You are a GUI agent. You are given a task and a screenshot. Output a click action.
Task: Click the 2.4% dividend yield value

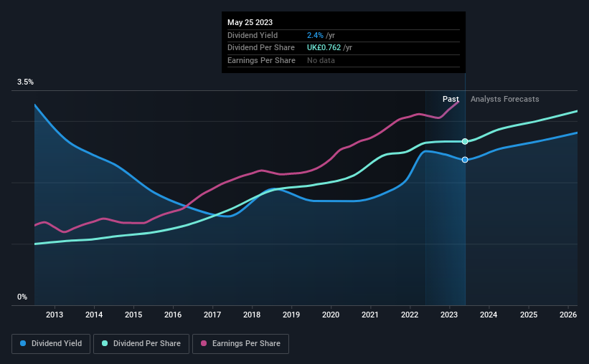point(315,35)
